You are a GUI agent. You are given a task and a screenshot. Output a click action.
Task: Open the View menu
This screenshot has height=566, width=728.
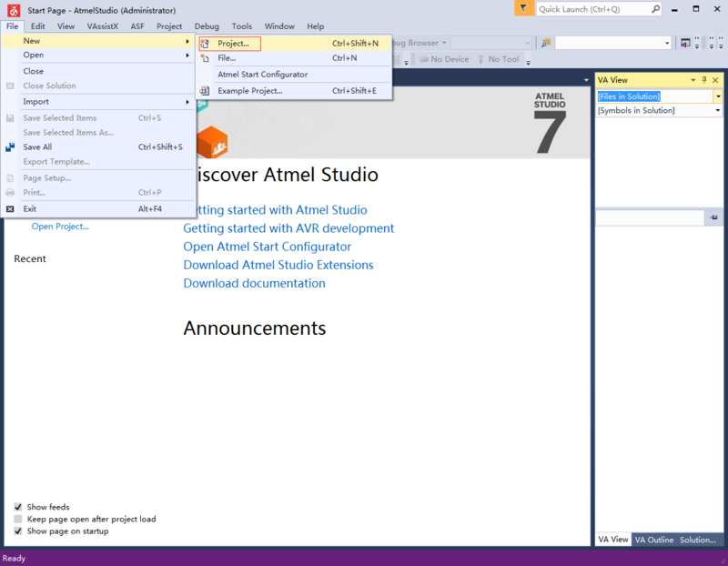pos(66,26)
